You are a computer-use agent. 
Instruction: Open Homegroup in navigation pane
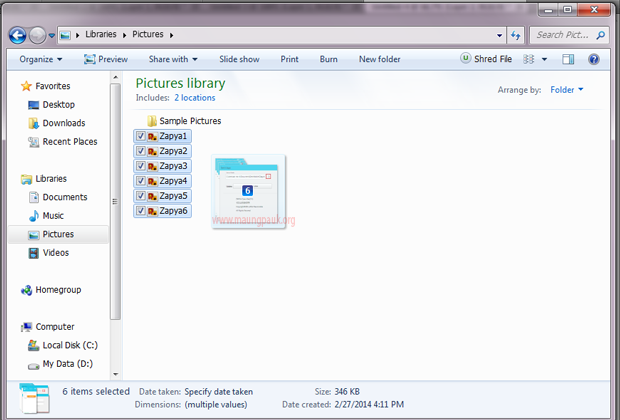tap(51, 290)
